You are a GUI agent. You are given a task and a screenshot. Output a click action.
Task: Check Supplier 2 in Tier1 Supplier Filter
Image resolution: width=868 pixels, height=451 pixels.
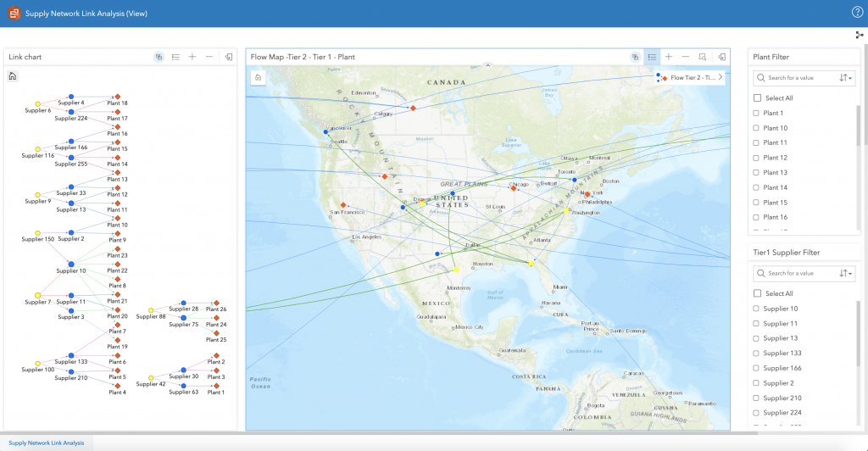756,383
